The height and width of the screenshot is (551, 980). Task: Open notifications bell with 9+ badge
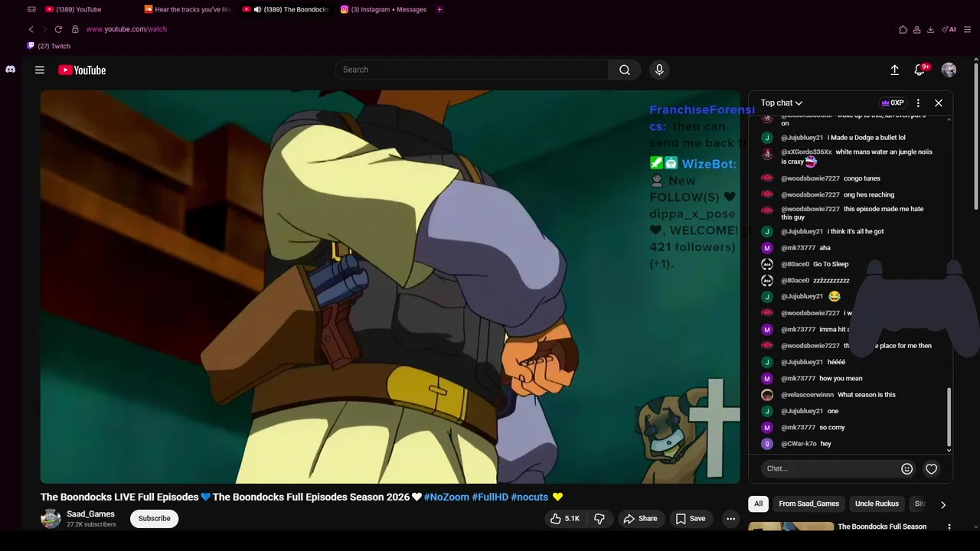(920, 70)
